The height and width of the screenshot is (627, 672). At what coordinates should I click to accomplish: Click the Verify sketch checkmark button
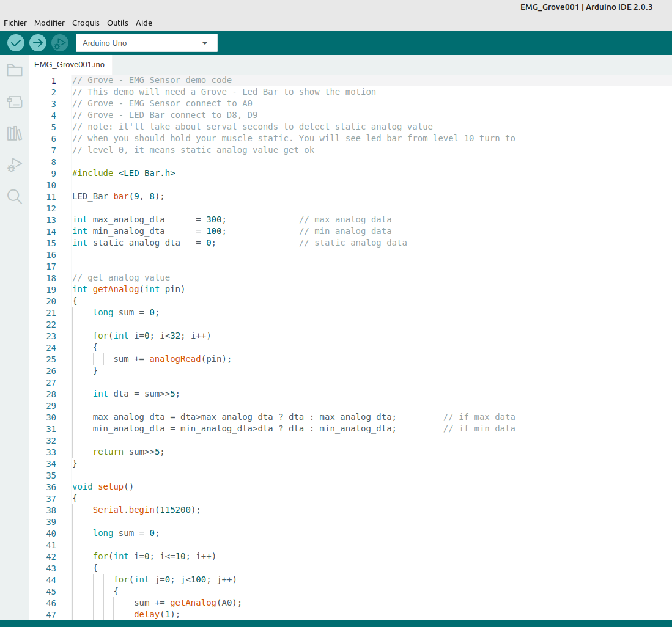click(x=16, y=43)
